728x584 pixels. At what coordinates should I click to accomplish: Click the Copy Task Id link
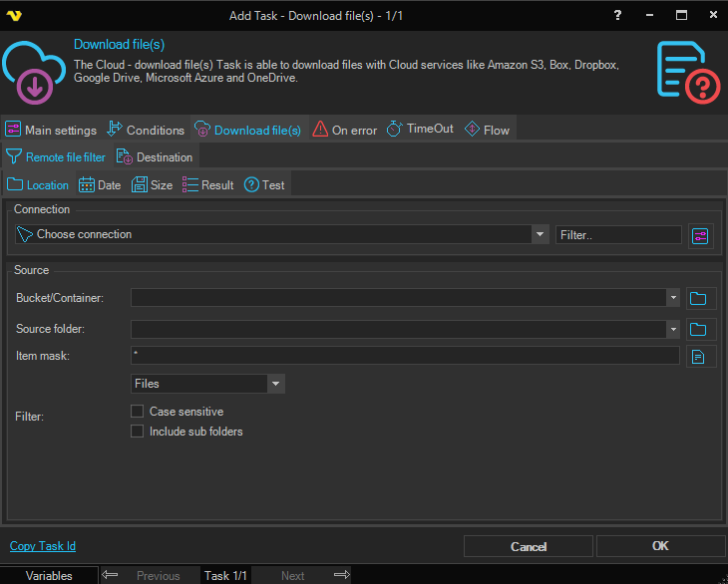(x=43, y=546)
